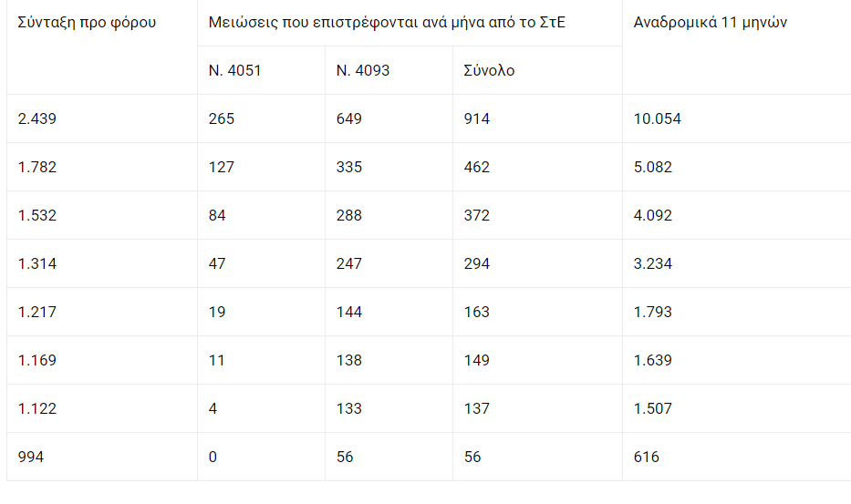Select the pension value 1.532

pyautogui.click(x=37, y=215)
